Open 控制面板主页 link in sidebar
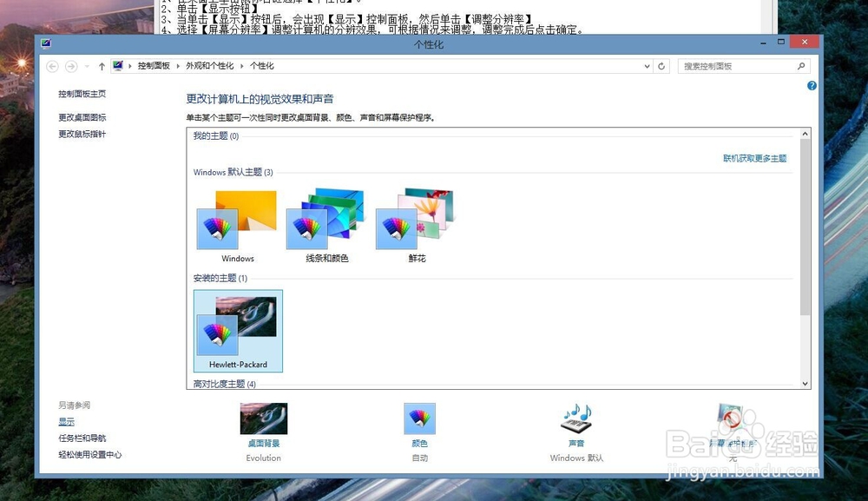 pyautogui.click(x=82, y=94)
